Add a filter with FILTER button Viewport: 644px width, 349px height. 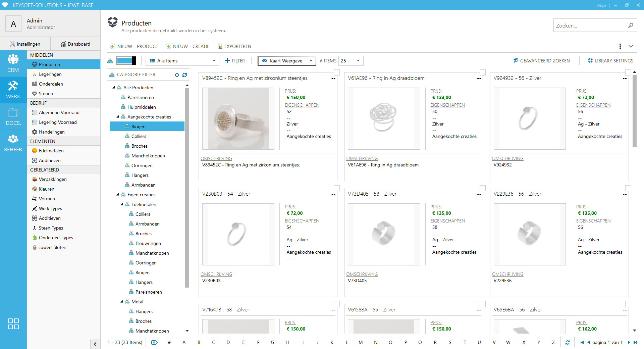click(235, 61)
